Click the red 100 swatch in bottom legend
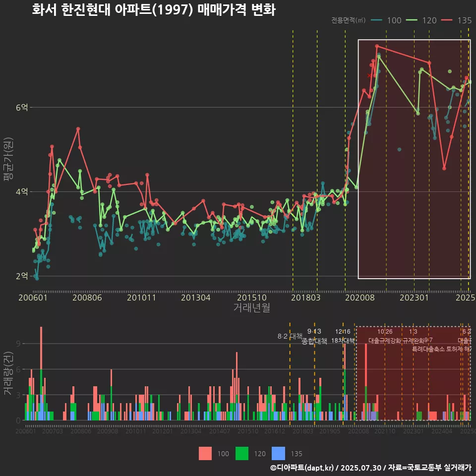The image size is (476, 476). (x=205, y=454)
